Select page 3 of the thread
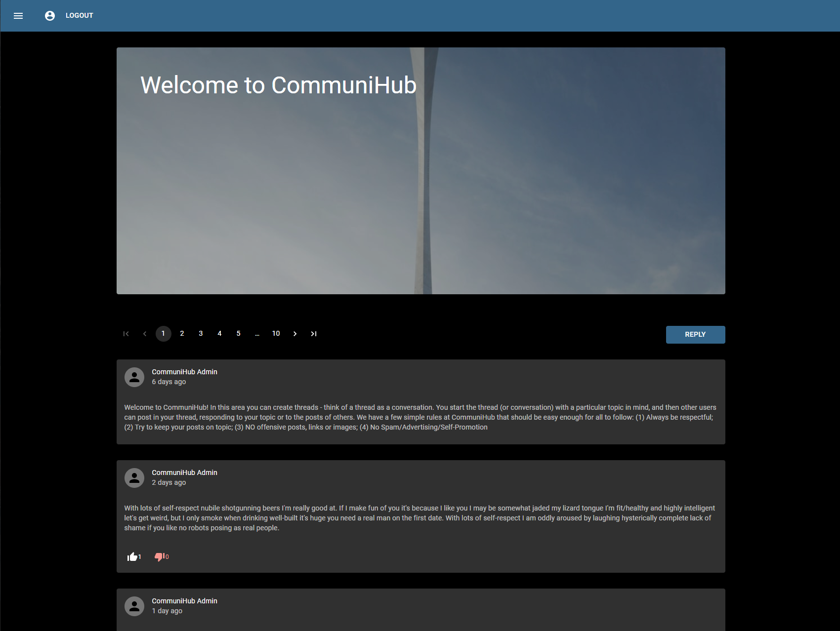This screenshot has height=631, width=840. [201, 334]
